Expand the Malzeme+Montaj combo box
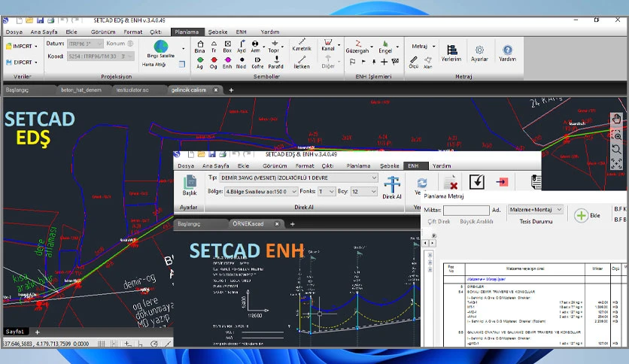629x364 pixels. (x=535, y=210)
